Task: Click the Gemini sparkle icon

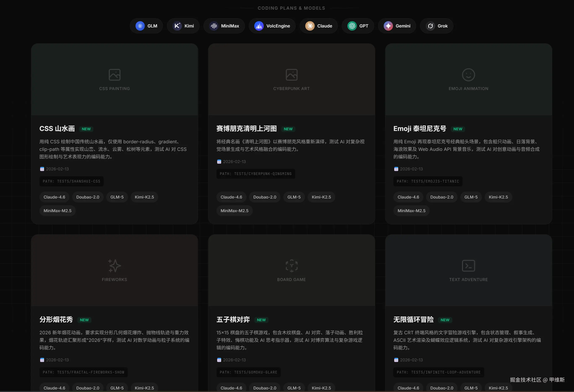Action: [x=388, y=26]
